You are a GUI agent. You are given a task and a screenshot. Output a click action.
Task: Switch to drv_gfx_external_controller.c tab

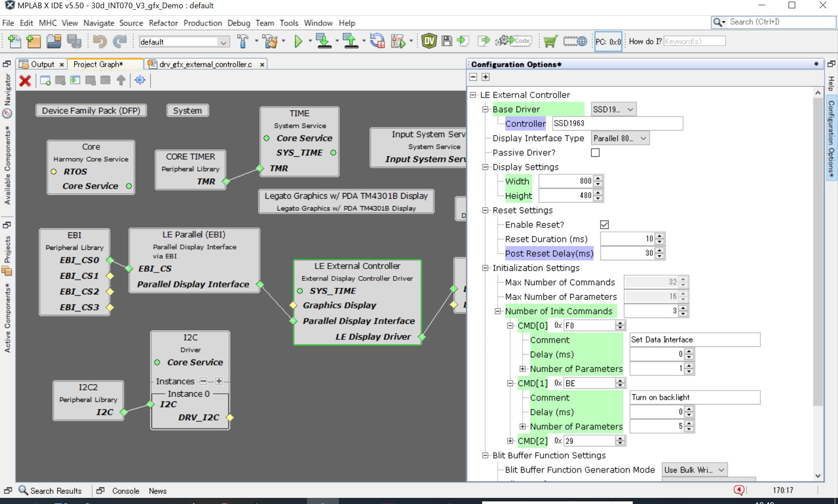tap(205, 64)
